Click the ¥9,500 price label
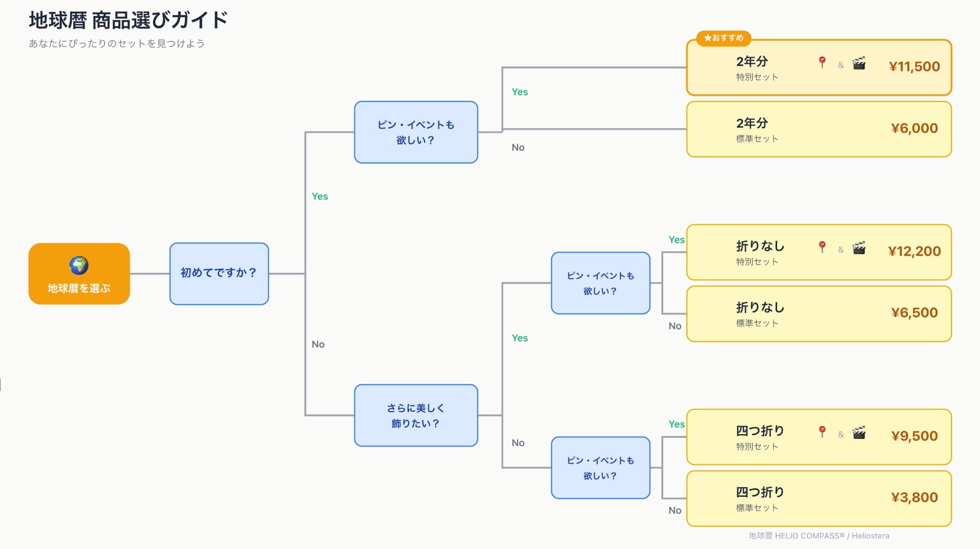Image resolution: width=980 pixels, height=549 pixels. 914,436
